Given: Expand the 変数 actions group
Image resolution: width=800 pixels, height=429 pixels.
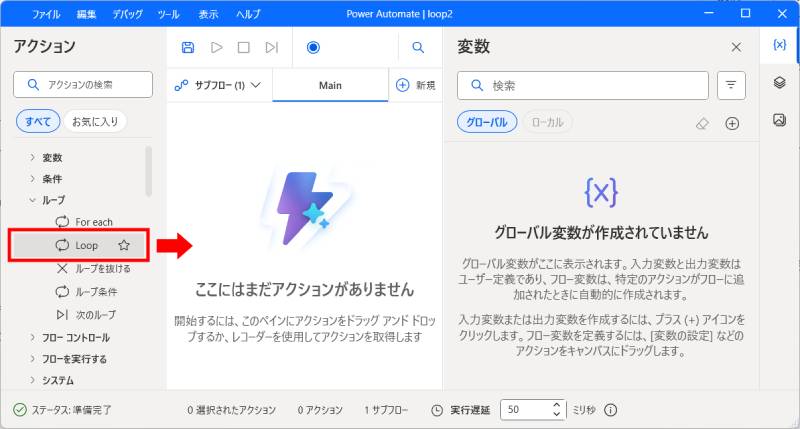Looking at the screenshot, I should tap(32, 157).
